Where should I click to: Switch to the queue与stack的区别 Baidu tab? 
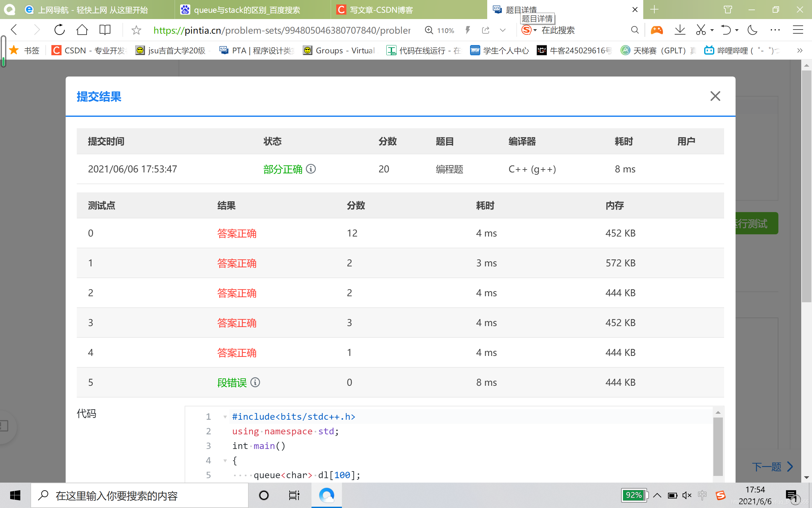pos(252,10)
